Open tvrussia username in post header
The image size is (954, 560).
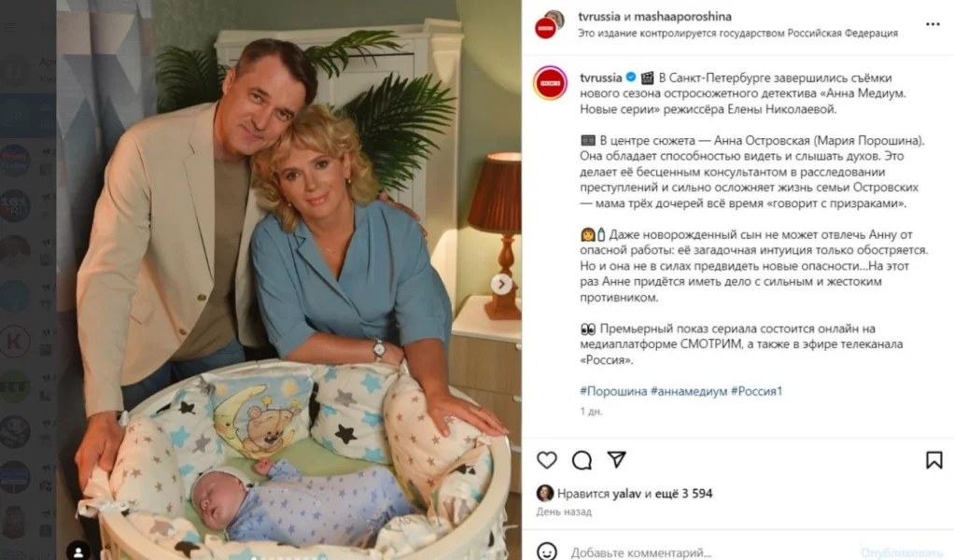(599, 17)
